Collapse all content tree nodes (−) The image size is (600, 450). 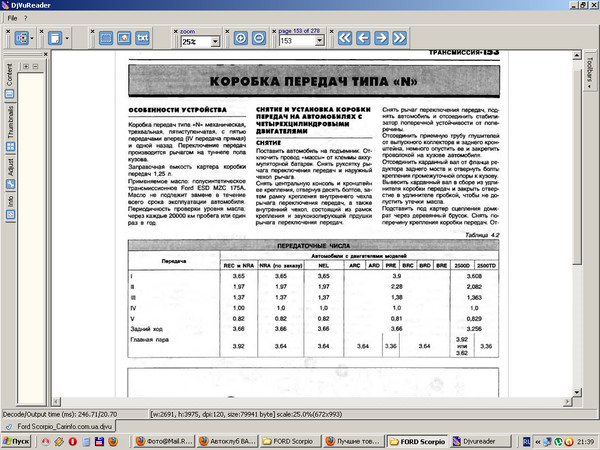click(36, 66)
